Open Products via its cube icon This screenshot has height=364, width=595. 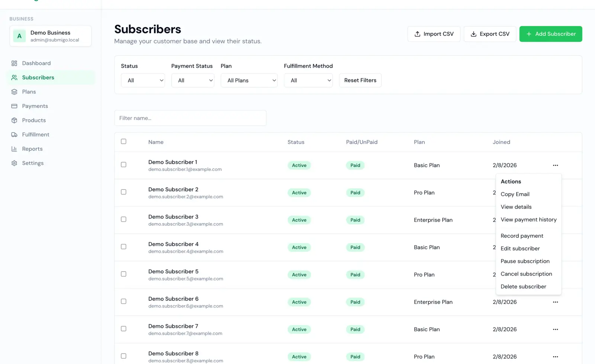click(x=15, y=120)
